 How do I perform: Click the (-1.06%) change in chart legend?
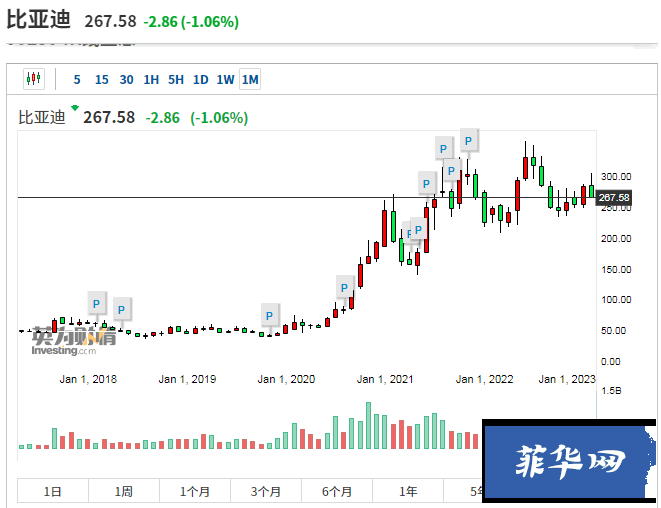(219, 118)
